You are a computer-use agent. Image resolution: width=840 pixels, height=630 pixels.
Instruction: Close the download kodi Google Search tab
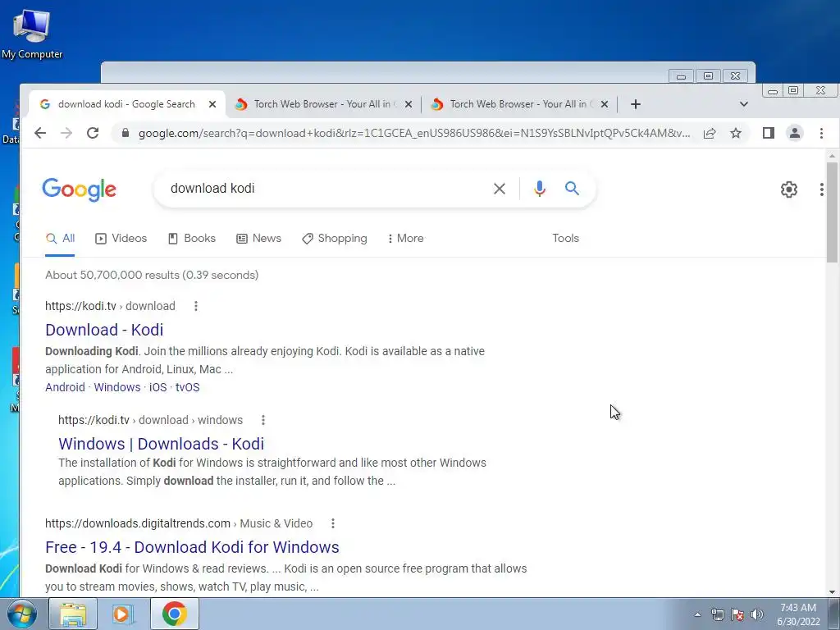(x=212, y=104)
